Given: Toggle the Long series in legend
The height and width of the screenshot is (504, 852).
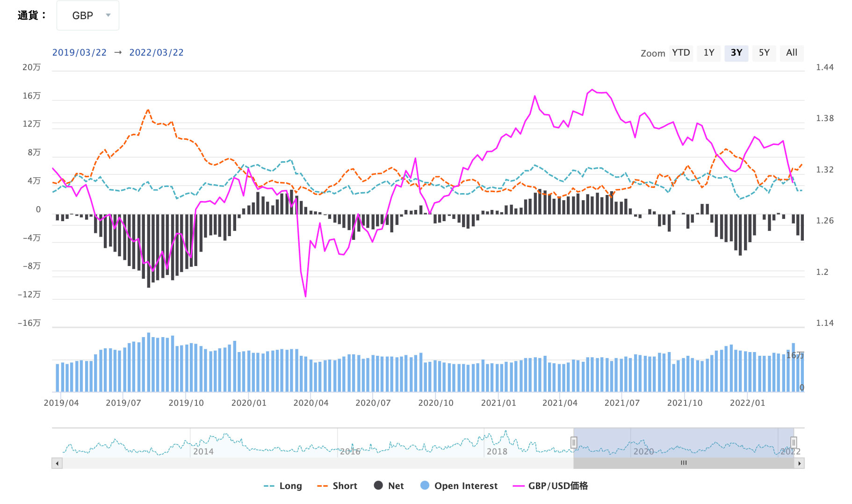Looking at the screenshot, I should click(x=283, y=486).
